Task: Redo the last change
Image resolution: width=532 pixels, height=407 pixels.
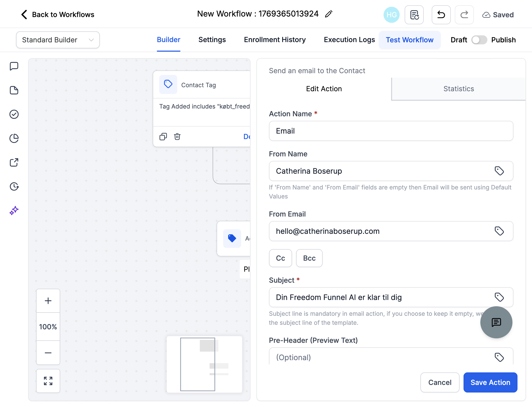Action: click(464, 15)
